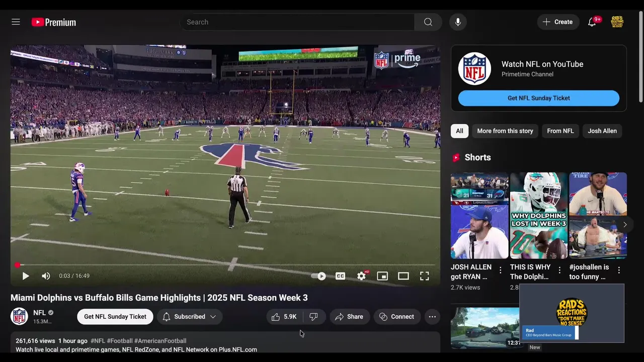Image resolution: width=644 pixels, height=362 pixels.
Task: Select More from this story chip
Action: (x=505, y=131)
